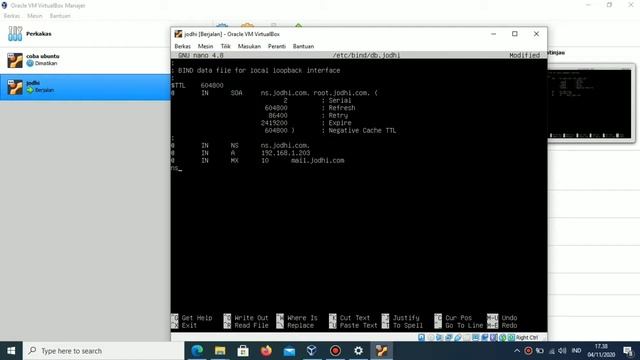Open Settings gear from taskbar

(358, 351)
